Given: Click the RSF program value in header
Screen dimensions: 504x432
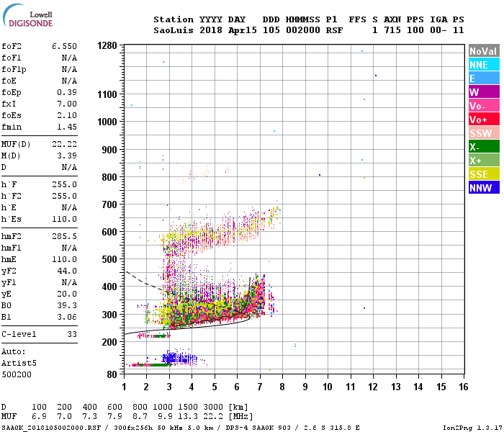Looking at the screenshot, I should coord(334,30).
